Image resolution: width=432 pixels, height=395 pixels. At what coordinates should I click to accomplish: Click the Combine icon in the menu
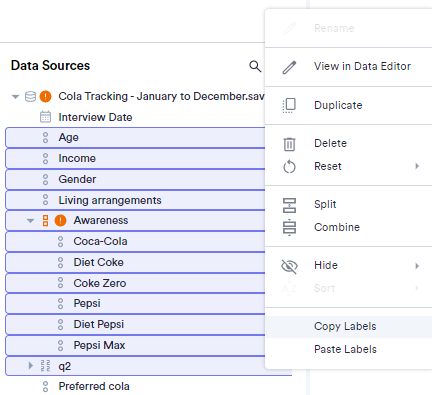(x=289, y=228)
